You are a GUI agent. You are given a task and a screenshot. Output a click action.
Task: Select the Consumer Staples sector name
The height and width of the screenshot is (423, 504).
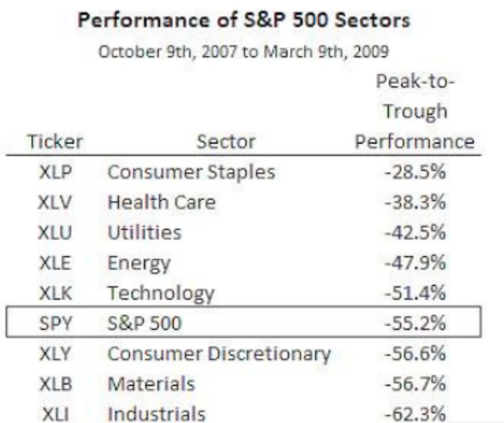[191, 172]
